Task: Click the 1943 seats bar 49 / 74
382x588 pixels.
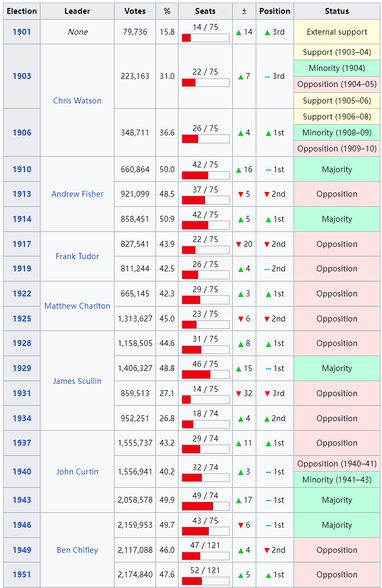Action: (206, 506)
